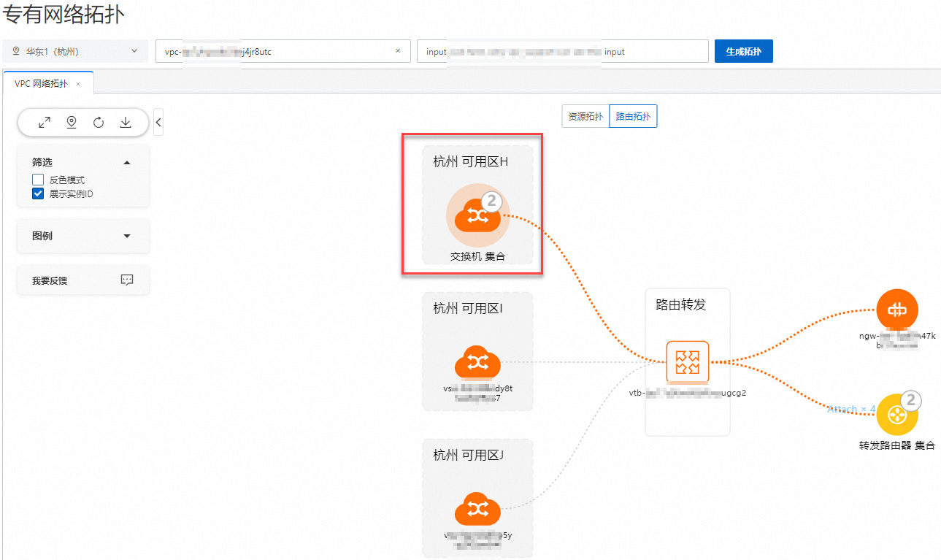Image resolution: width=941 pixels, height=560 pixels.
Task: Click the Attach × 4 link label
Action: click(x=852, y=410)
